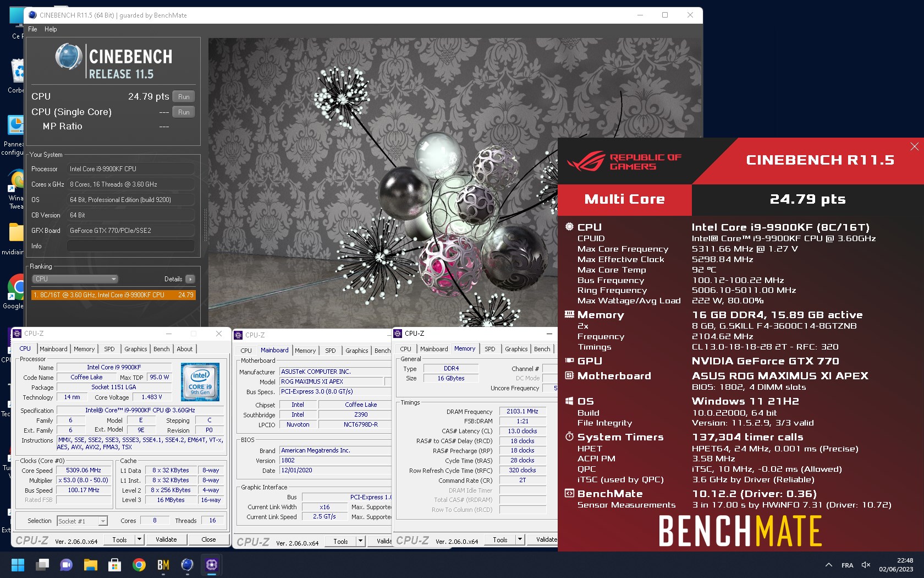Expand Tools dropdown arrow in right CPU-Z
924x578 pixels.
520,539
